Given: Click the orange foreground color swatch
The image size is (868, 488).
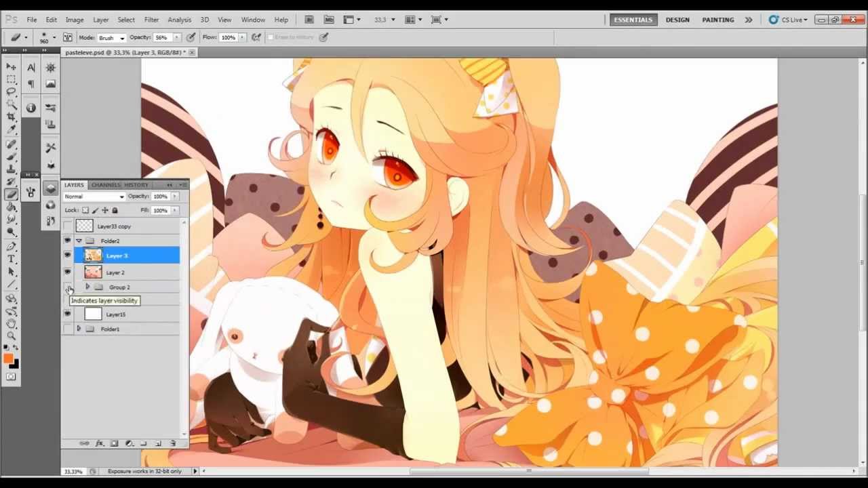Looking at the screenshot, I should click(x=8, y=359).
